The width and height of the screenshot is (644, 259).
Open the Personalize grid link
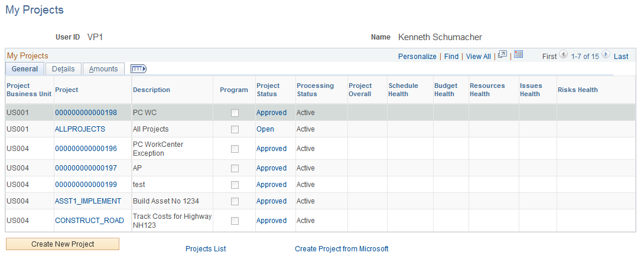(417, 57)
